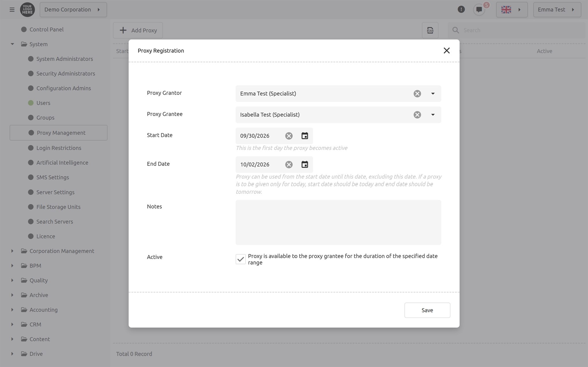Screen dimensions: 588x367
Task: Close the Proxy Registration dialog
Action: pyautogui.click(x=446, y=51)
